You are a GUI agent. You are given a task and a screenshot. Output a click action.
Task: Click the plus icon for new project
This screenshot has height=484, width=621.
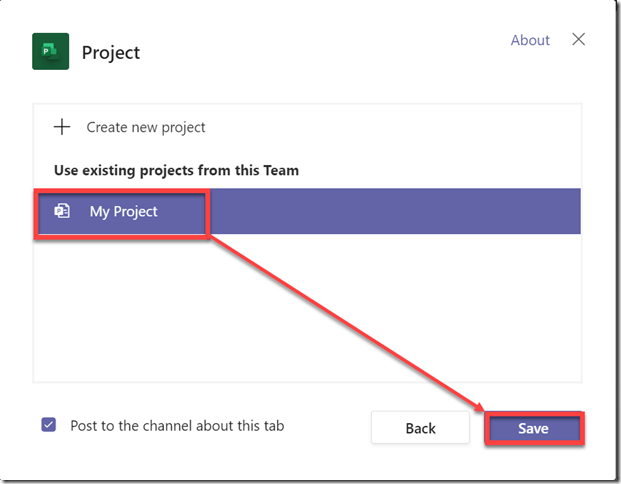click(x=62, y=127)
